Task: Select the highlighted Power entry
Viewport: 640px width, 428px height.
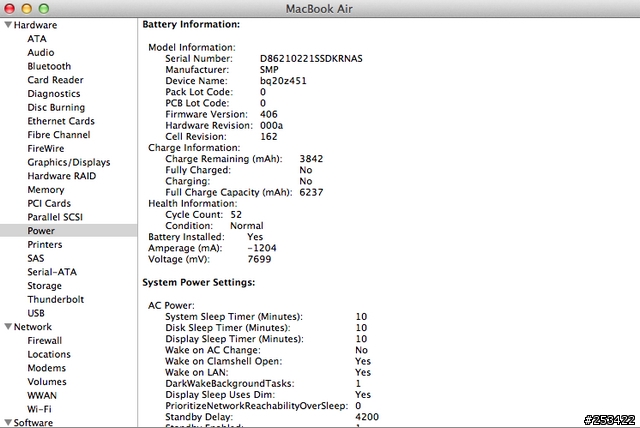Action: (x=69, y=231)
